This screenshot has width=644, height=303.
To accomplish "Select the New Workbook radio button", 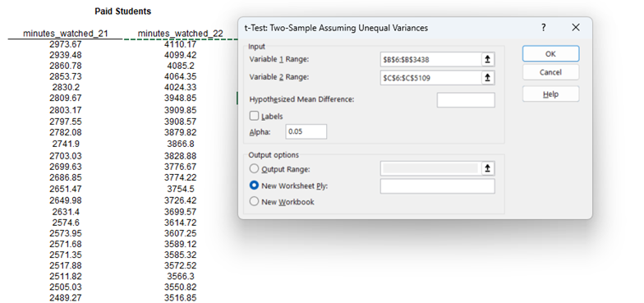I will (255, 202).
